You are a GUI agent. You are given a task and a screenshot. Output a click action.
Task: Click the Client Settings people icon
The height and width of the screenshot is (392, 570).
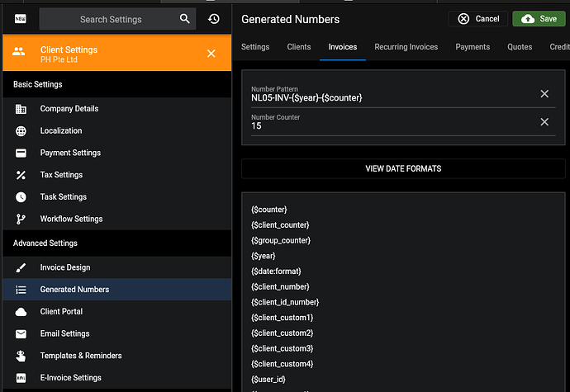coord(18,52)
